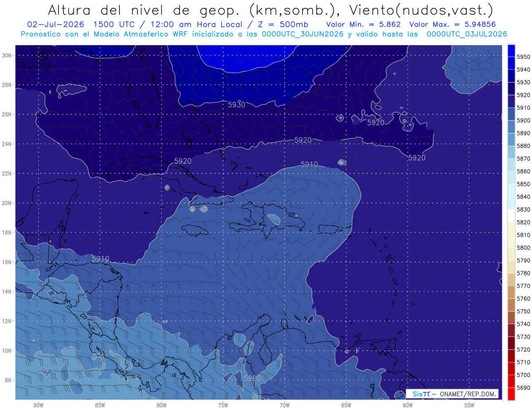Click the legend swatch between 5940 and 5950
The image size is (532, 411).
[511, 63]
